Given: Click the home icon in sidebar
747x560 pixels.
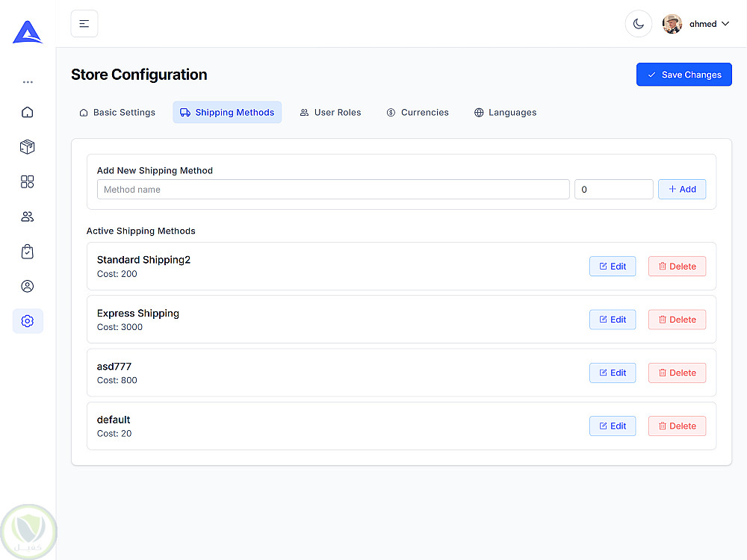Looking at the screenshot, I should coord(28,112).
